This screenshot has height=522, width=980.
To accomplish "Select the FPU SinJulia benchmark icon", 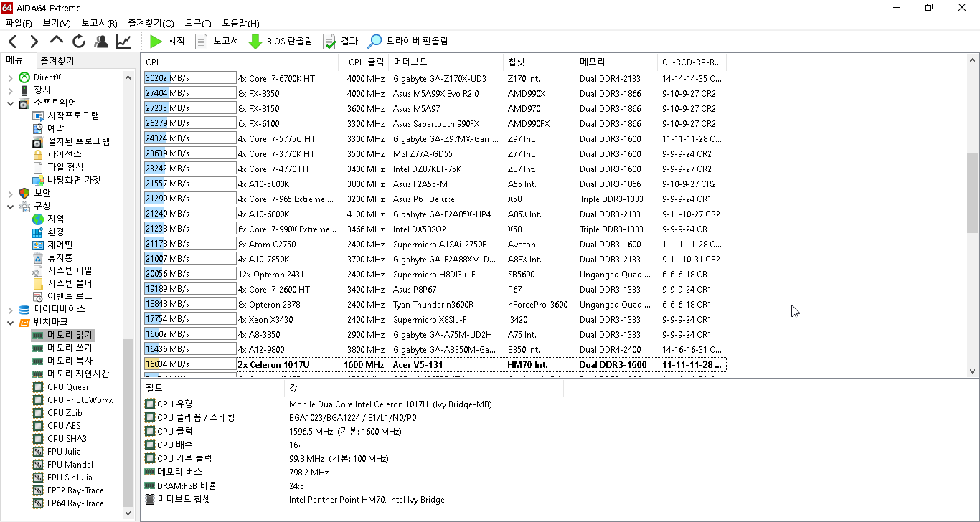I will tap(38, 478).
